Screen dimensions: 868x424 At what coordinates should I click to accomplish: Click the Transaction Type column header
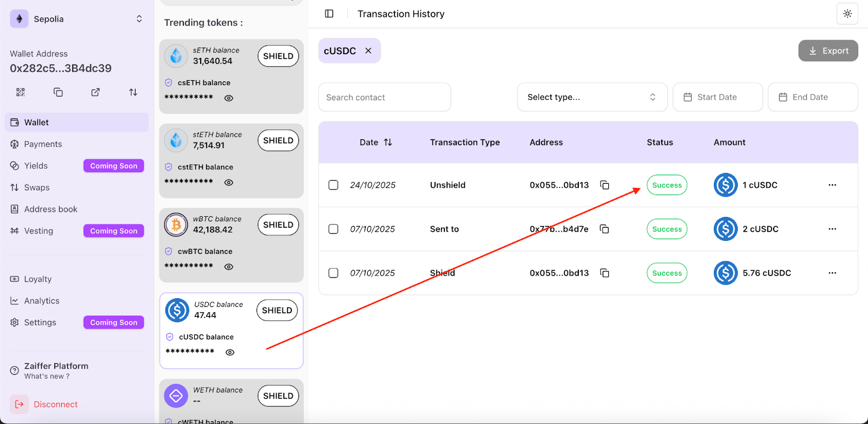click(465, 142)
